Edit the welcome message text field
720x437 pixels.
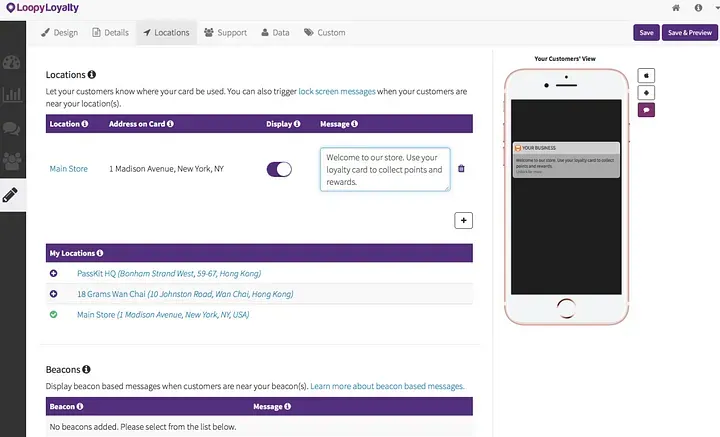click(x=385, y=169)
